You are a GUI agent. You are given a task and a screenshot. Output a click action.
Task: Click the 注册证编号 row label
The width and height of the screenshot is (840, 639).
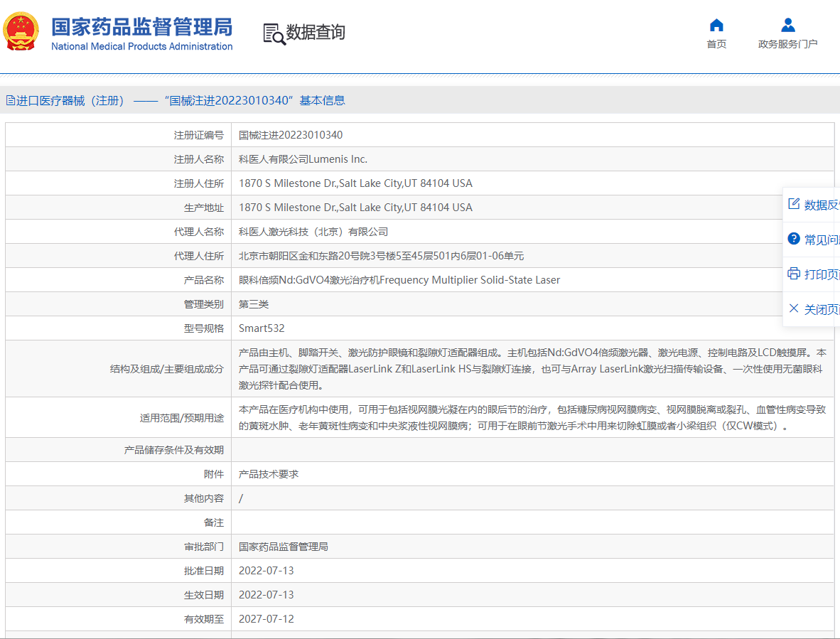[x=199, y=135]
